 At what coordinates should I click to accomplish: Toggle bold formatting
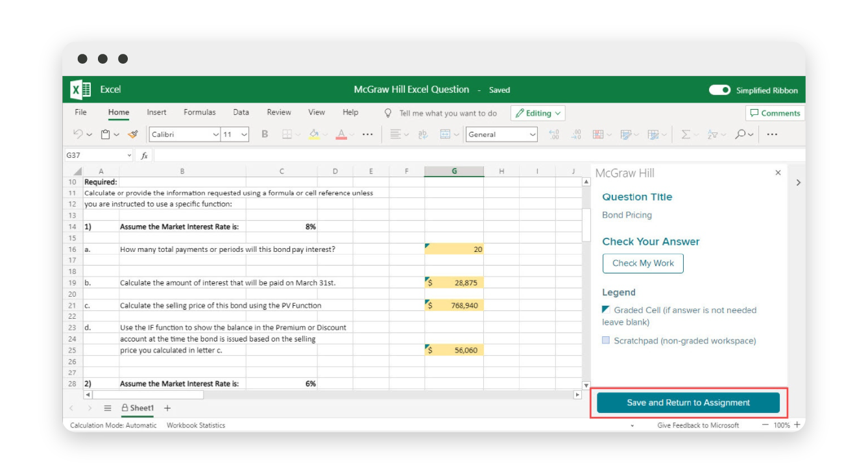tap(265, 134)
